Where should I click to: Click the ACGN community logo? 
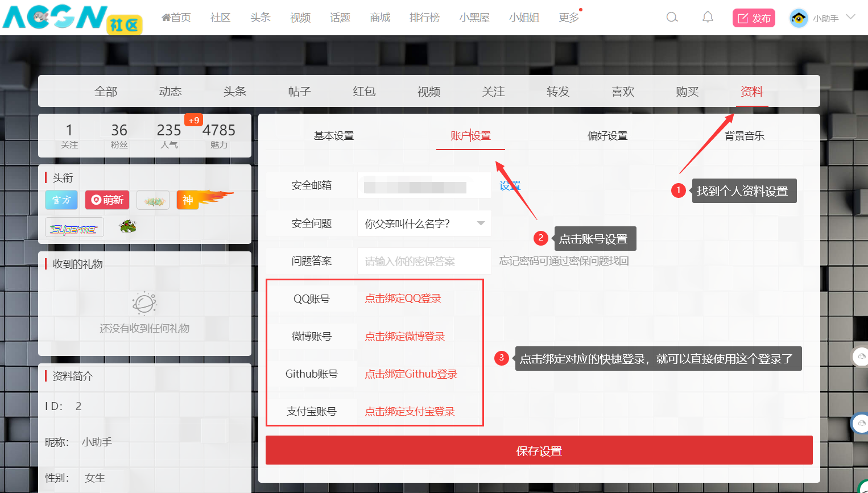pos(72,18)
